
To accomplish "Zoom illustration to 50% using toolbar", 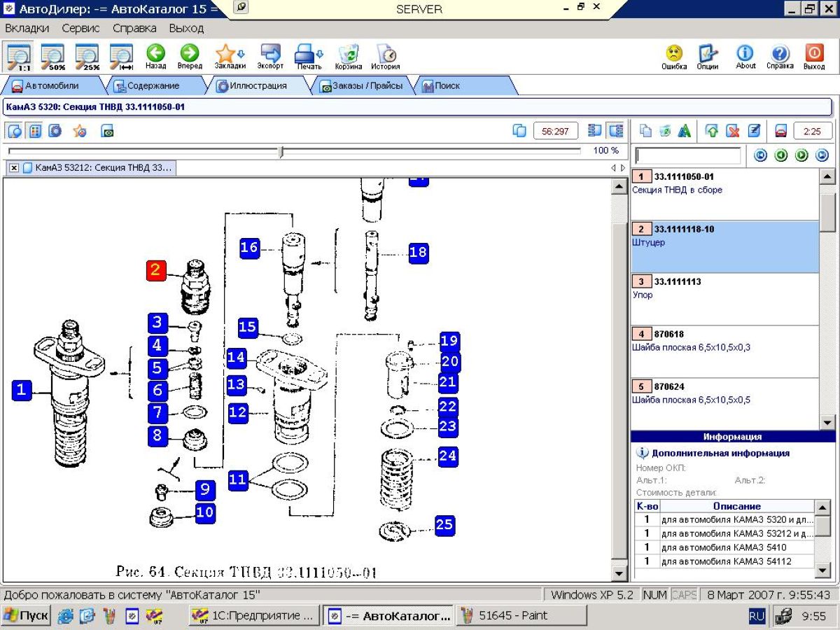I will 52,56.
